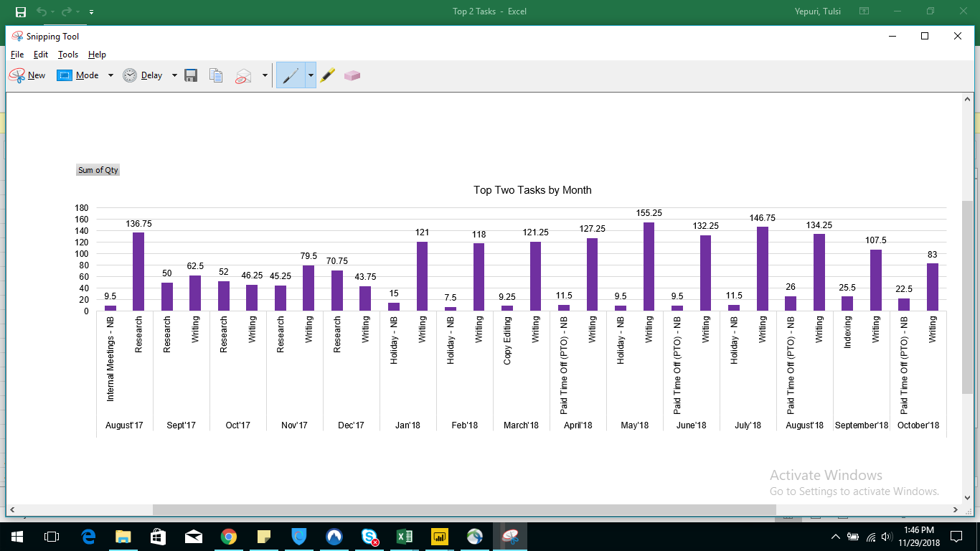Click the chart title Top Two Tasks by Month
This screenshot has height=551, width=980.
(532, 190)
